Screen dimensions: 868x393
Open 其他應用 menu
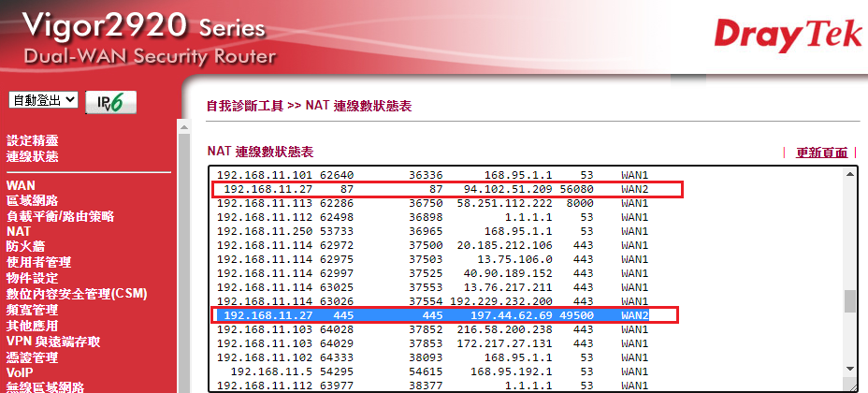tap(32, 326)
